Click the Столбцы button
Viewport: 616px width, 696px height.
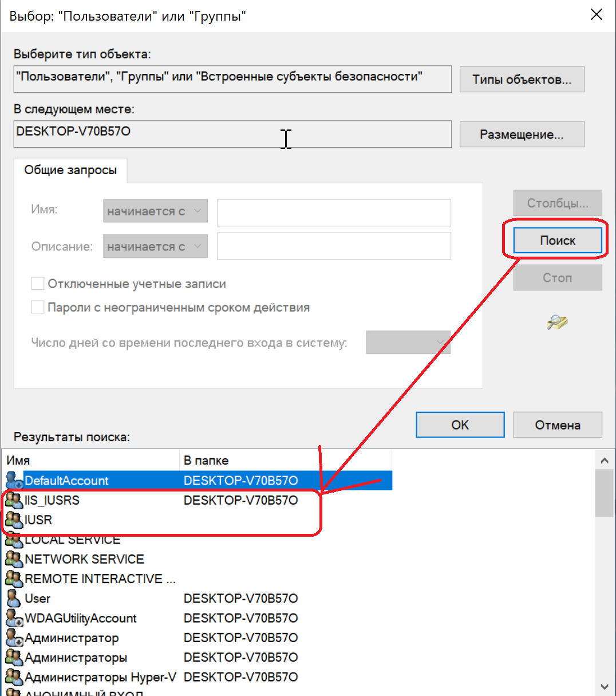click(x=558, y=203)
